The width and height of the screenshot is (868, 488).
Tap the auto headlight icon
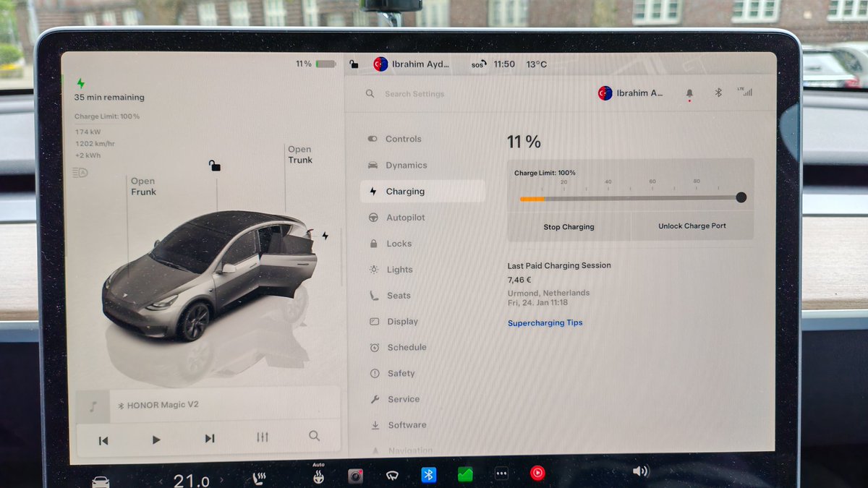(x=80, y=172)
